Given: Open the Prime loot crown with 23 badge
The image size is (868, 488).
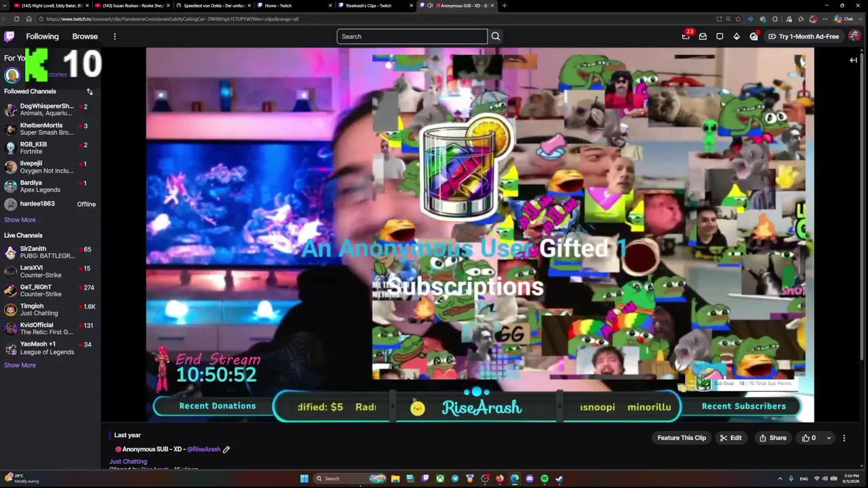Looking at the screenshot, I should click(x=686, y=36).
